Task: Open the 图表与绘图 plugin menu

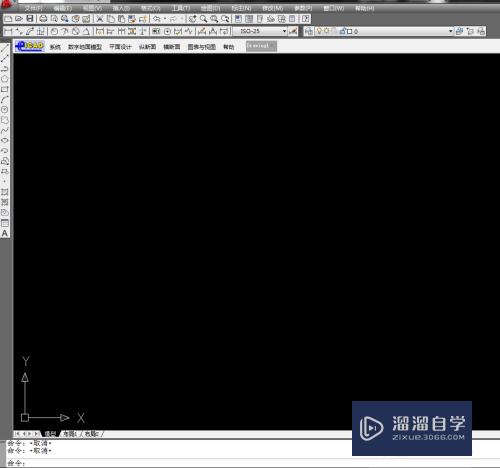Action: tap(202, 47)
